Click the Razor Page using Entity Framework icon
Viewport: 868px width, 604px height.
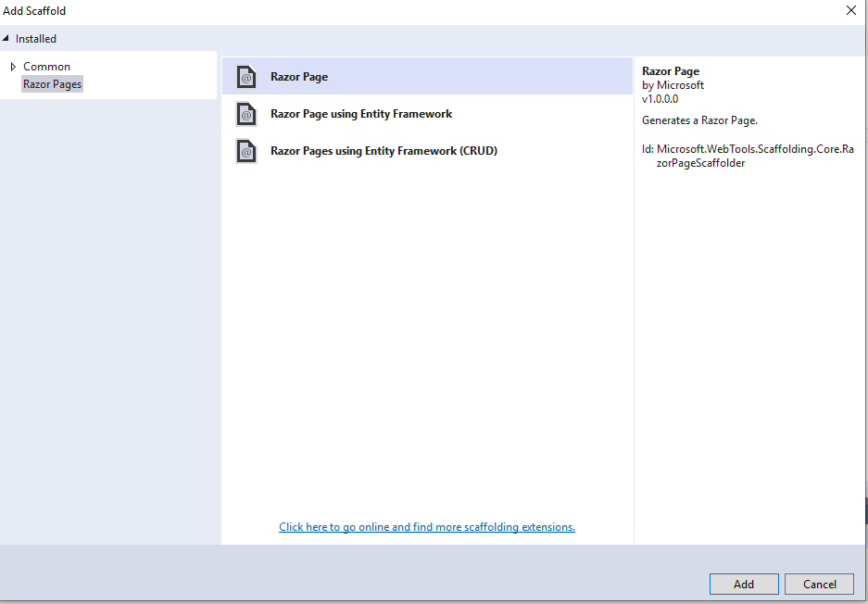click(x=246, y=114)
